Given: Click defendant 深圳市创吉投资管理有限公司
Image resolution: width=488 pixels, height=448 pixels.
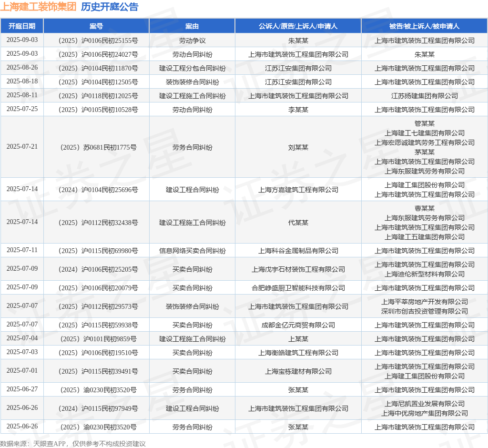Looking at the screenshot, I should click(425, 311).
